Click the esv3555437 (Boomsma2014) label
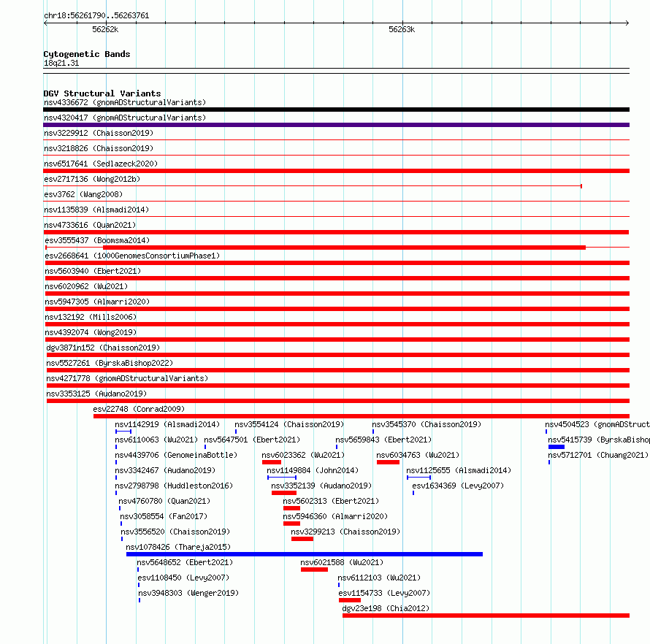Image resolution: width=650 pixels, height=644 pixels. click(x=97, y=240)
